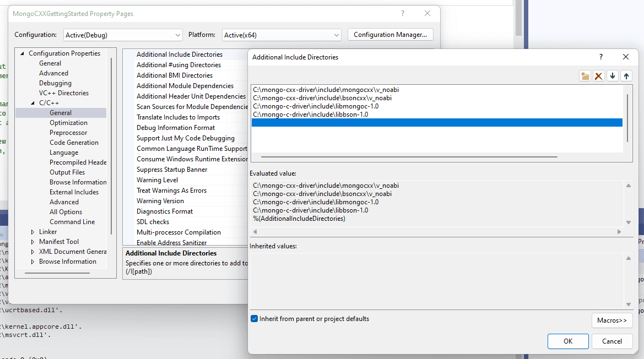644x359 pixels.
Task: Click the New Line folder icon
Action: tap(585, 76)
